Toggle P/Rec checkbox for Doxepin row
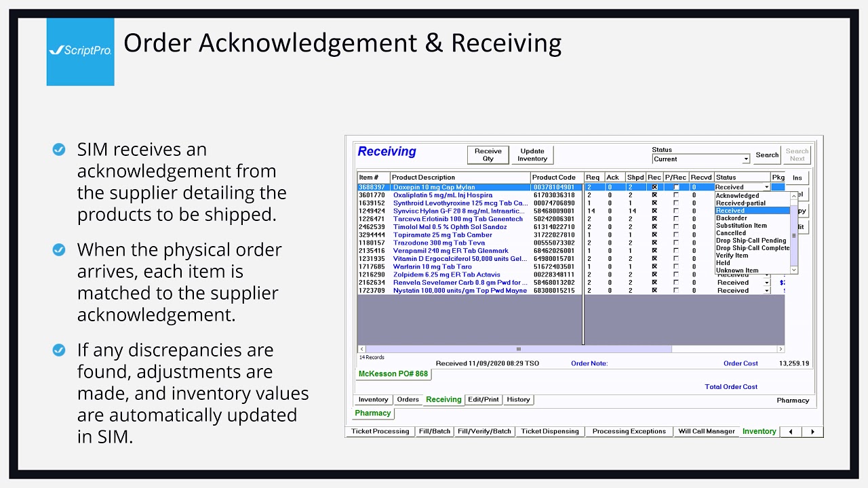This screenshot has height=488, width=868. (x=675, y=187)
